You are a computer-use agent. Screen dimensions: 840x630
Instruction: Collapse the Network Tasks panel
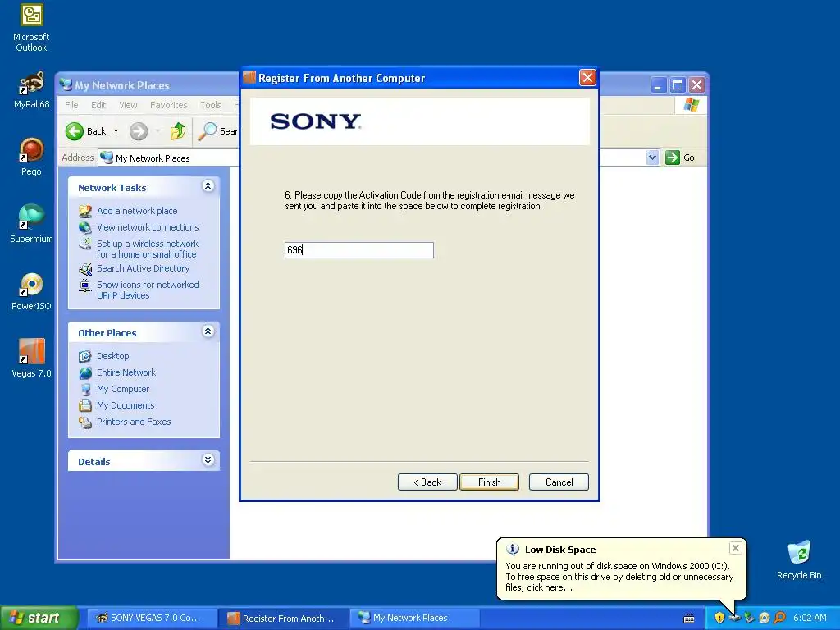point(208,186)
